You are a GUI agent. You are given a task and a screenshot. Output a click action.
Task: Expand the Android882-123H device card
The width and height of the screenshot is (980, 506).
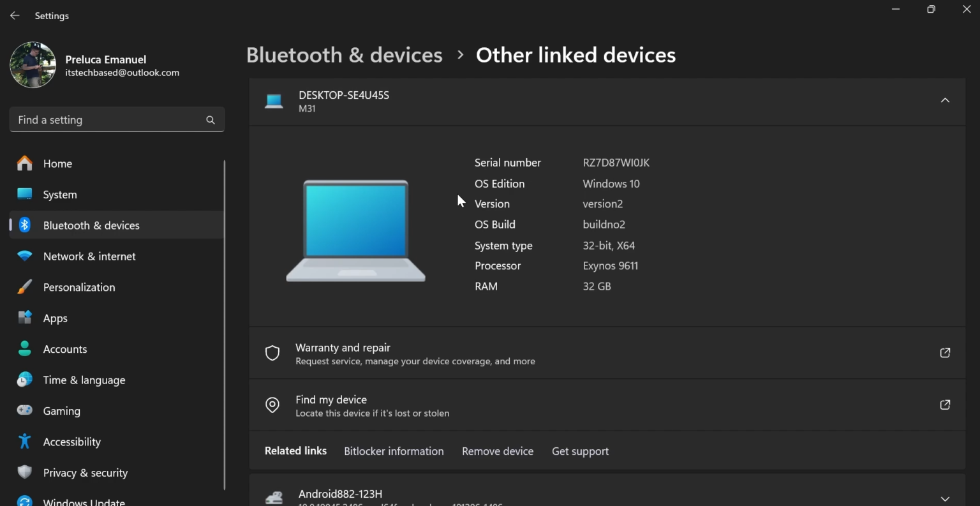point(945,498)
